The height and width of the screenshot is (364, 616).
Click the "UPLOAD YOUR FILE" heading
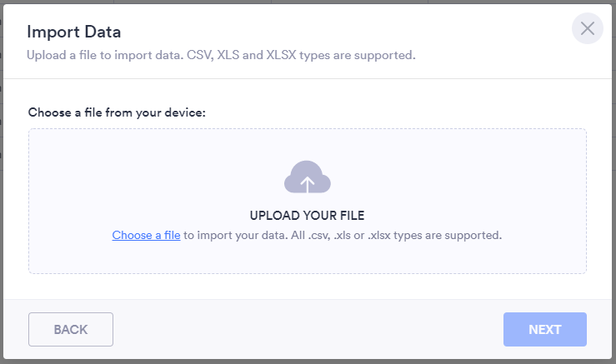point(308,215)
